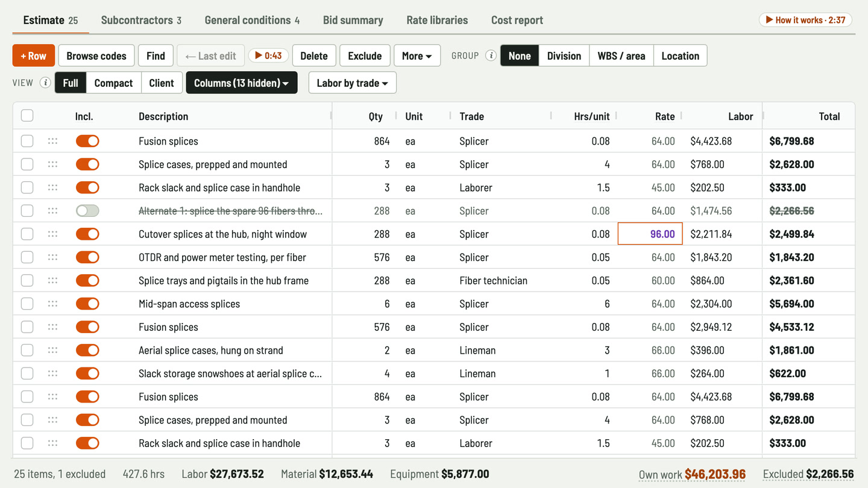Open the Rate libraries tab
Screen dimensions: 868x488
(x=437, y=20)
